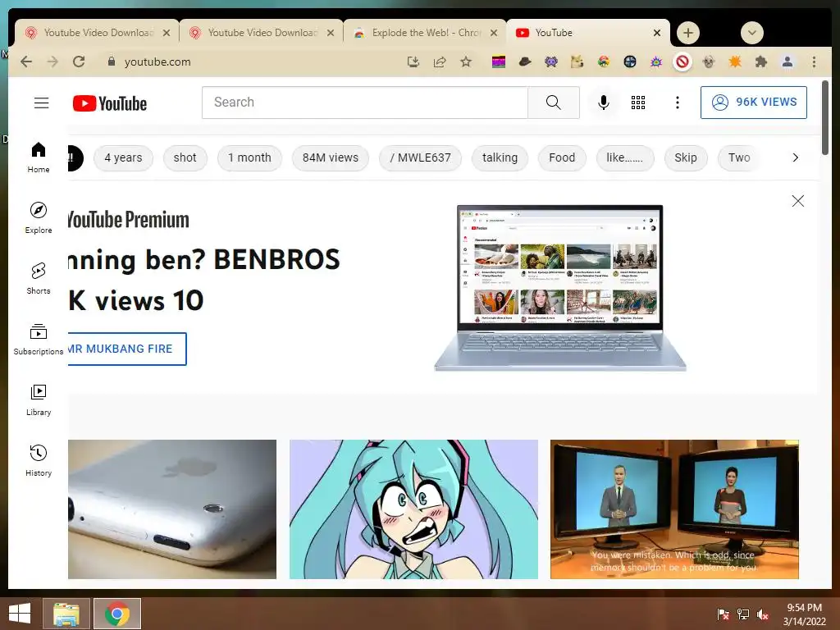Open the iPhone back video thumbnail
Image resolution: width=840 pixels, height=630 pixels.
[x=172, y=509]
